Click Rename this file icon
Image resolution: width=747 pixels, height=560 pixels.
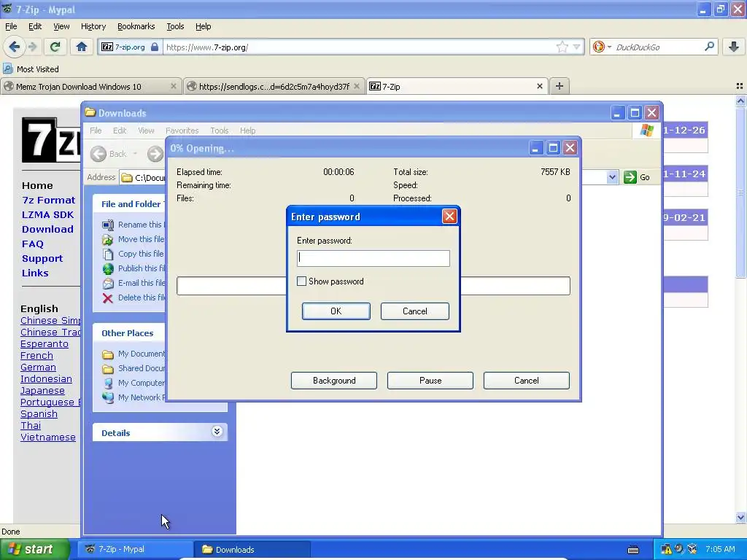point(108,225)
